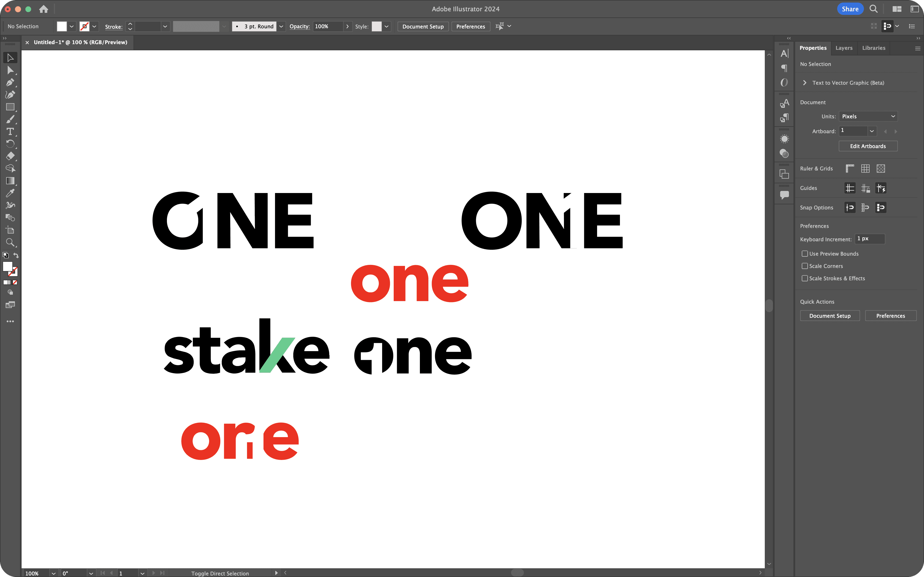
Task: Switch to the Libraries tab
Action: 874,48
